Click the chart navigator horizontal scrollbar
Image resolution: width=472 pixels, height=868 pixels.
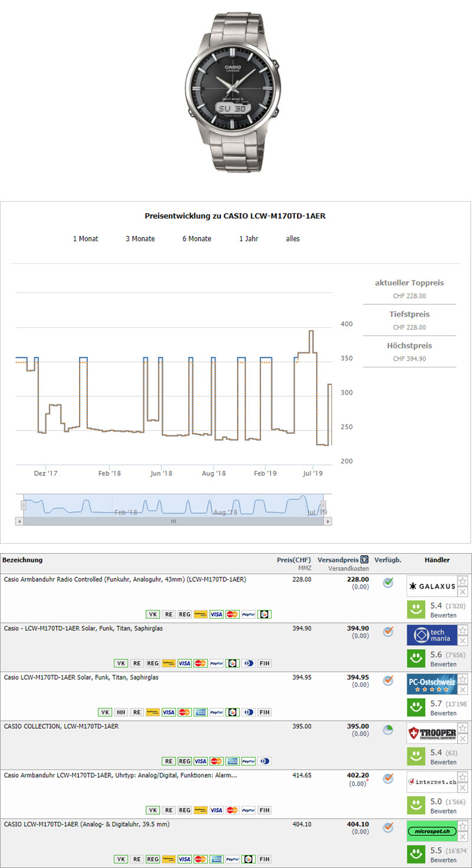point(173,521)
